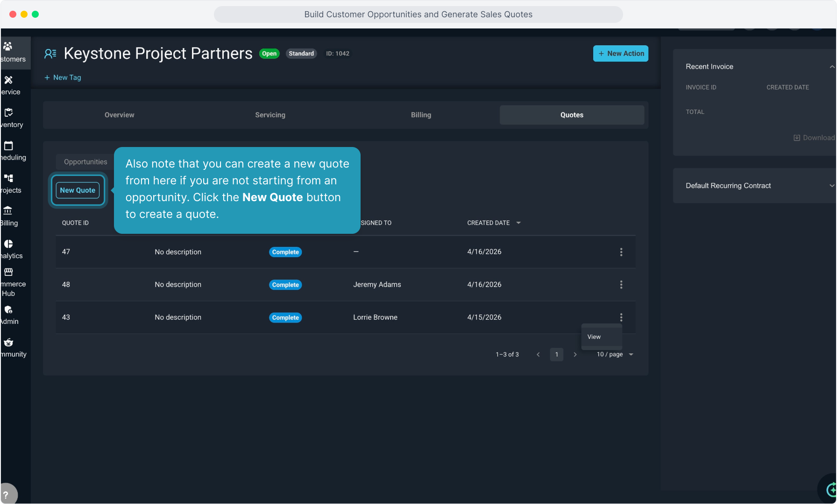Open the Admin sidebar icon
This screenshot has width=837, height=504.
(x=8, y=310)
